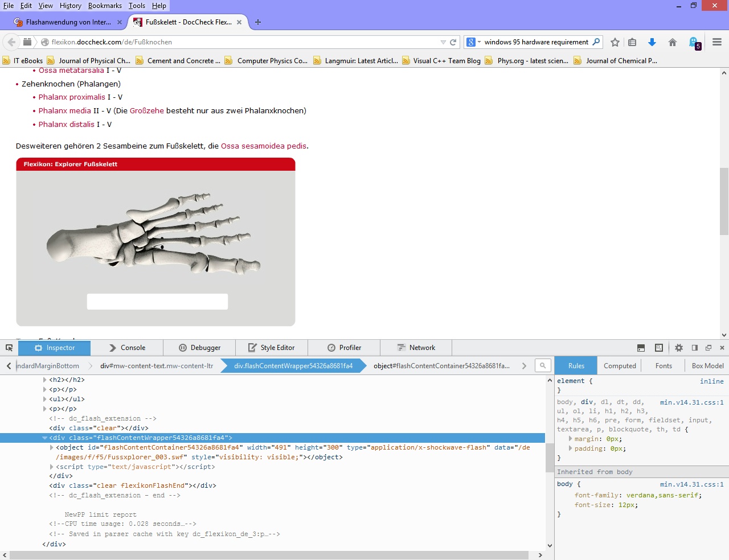Switch to the Console devtools tab
Viewport: 729px width, 560px height.
coord(127,348)
